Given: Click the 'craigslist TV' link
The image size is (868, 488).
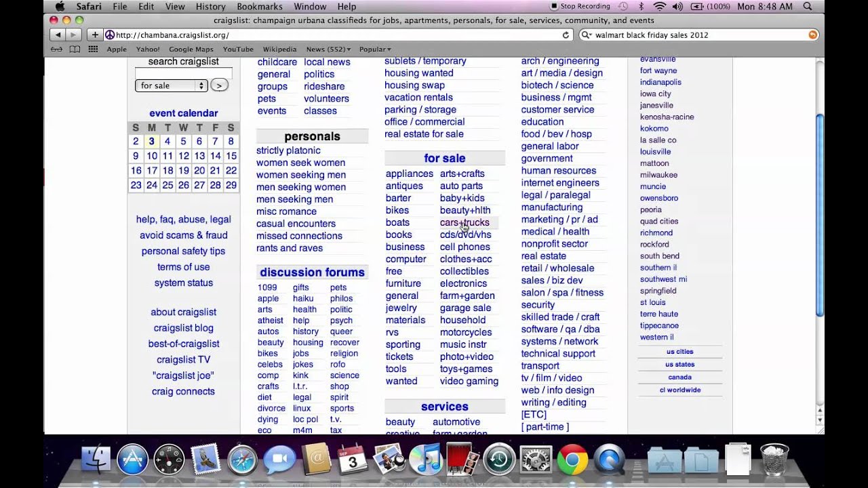Looking at the screenshot, I should pyautogui.click(x=184, y=360).
